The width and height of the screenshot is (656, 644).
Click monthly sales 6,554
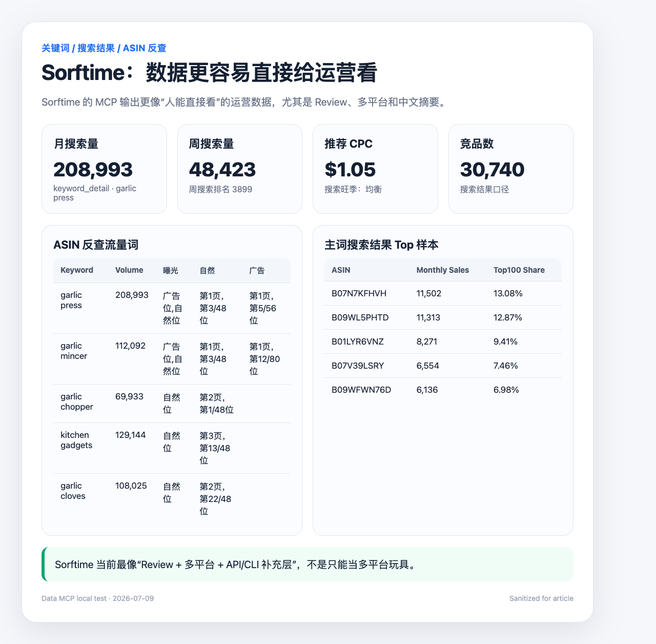[428, 366]
